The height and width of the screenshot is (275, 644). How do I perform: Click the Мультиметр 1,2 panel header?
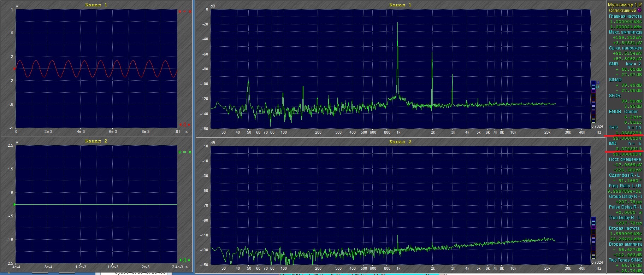[622, 5]
